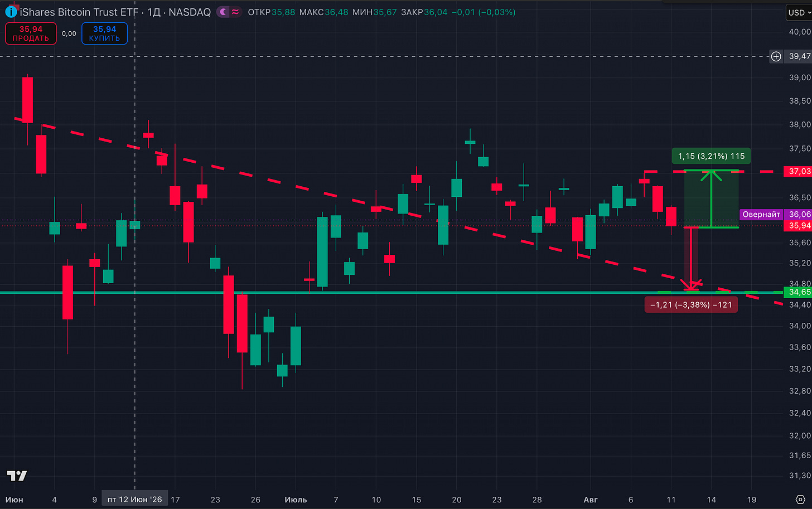Click the МИН 35,67 low value
Image resolution: width=812 pixels, height=509 pixels.
click(375, 12)
